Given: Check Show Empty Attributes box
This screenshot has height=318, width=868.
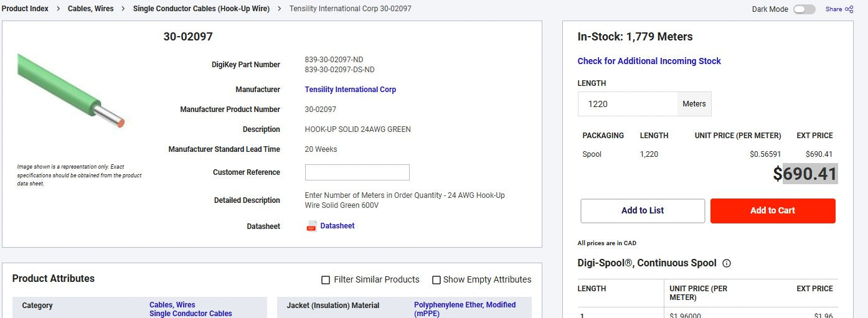Looking at the screenshot, I should tap(436, 280).
